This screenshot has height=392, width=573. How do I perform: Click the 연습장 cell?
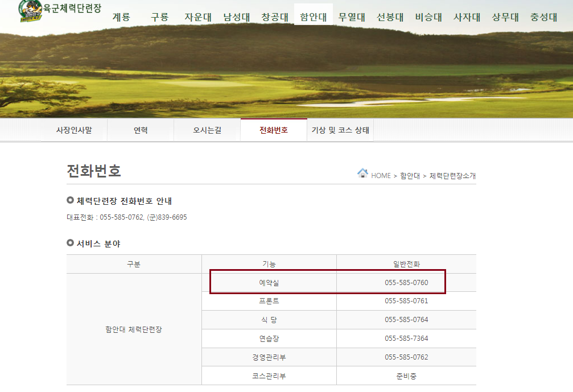269,339
